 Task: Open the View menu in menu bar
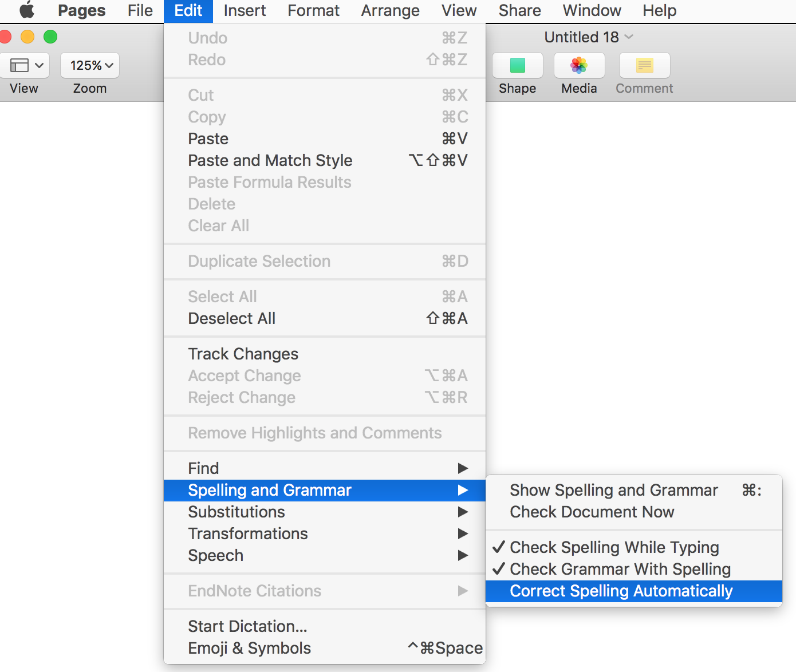click(459, 10)
